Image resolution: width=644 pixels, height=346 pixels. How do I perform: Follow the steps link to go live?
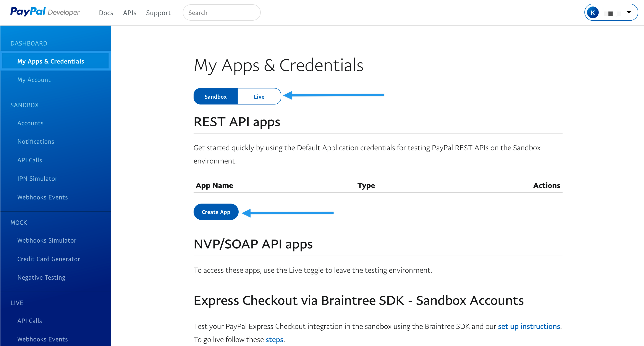[274, 339]
